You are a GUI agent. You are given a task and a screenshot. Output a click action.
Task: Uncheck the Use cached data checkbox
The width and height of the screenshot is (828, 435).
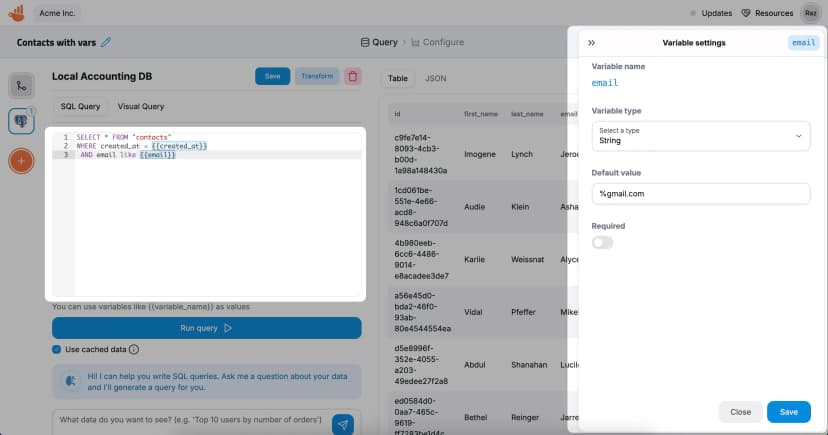pos(57,349)
